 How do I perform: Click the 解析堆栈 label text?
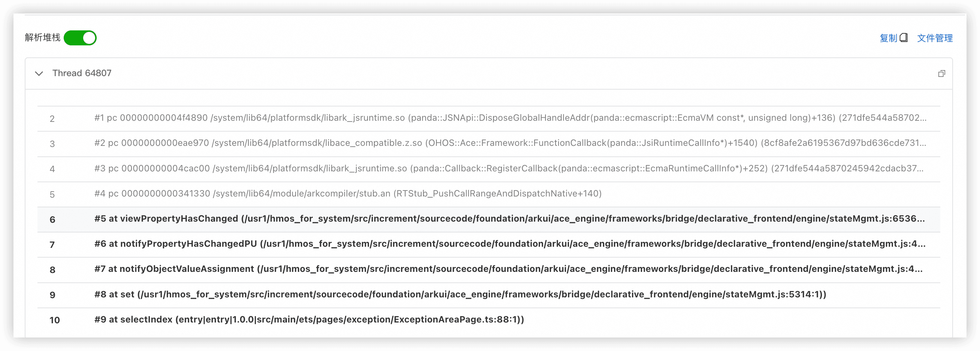pyautogui.click(x=43, y=37)
